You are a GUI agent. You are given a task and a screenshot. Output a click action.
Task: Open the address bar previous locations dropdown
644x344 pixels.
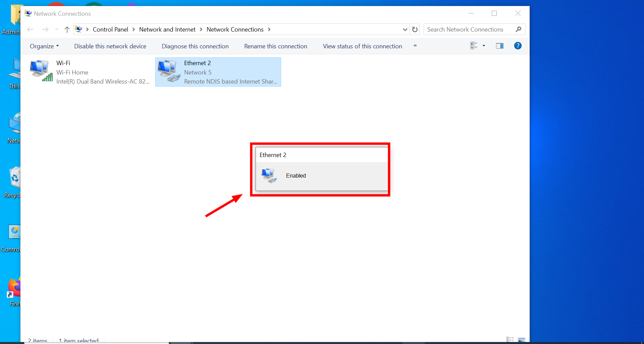tap(405, 30)
